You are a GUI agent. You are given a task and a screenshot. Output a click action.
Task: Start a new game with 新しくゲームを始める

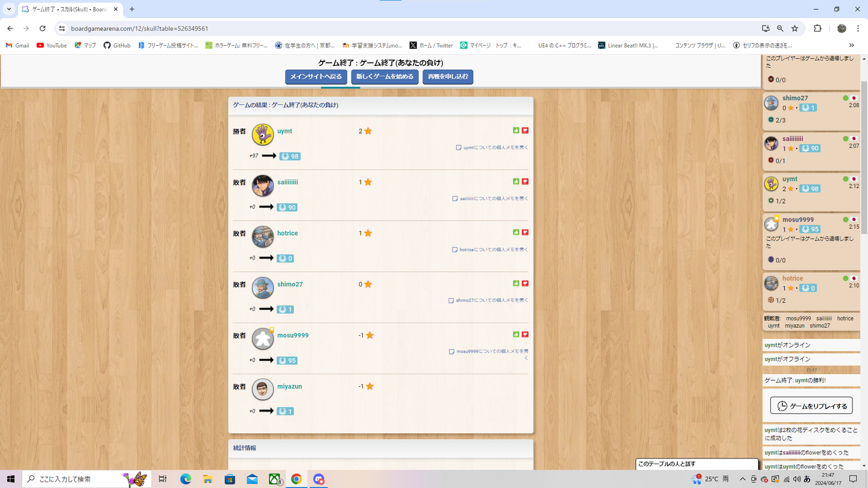[x=385, y=77]
